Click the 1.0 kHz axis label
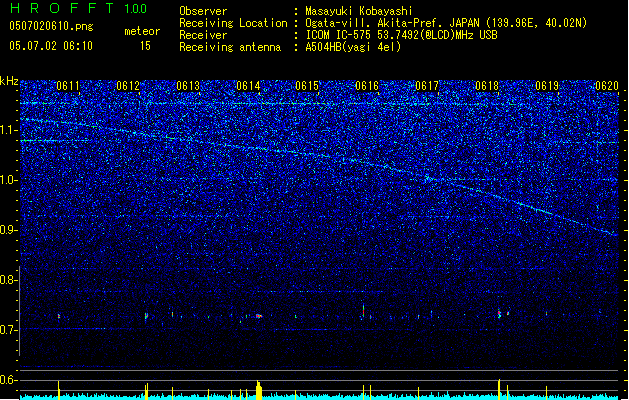 pos(9,180)
